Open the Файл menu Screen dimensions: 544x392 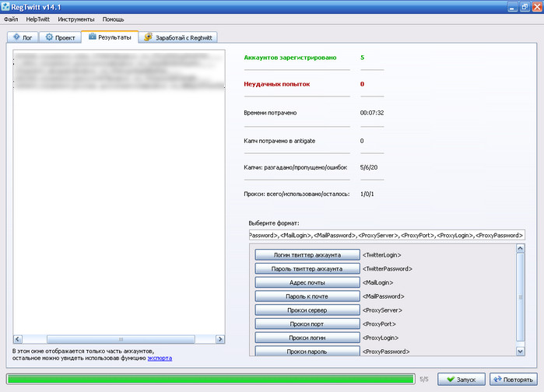click(11, 19)
